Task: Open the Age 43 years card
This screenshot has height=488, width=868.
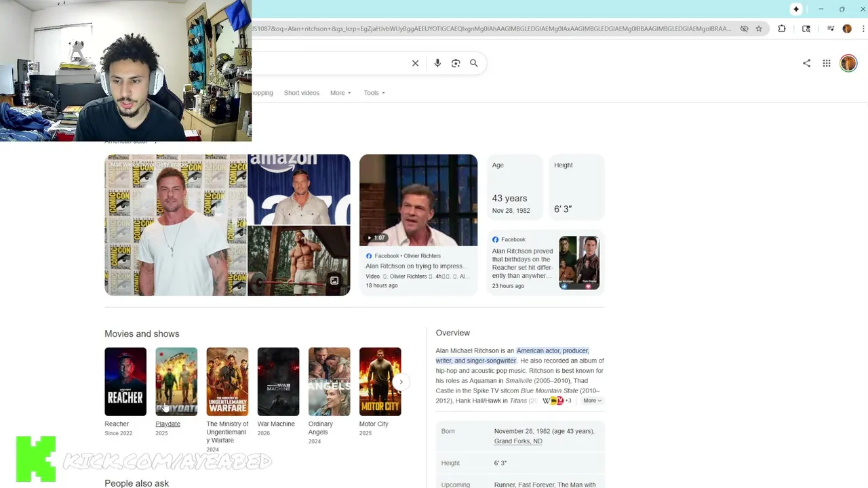Action: tap(515, 188)
